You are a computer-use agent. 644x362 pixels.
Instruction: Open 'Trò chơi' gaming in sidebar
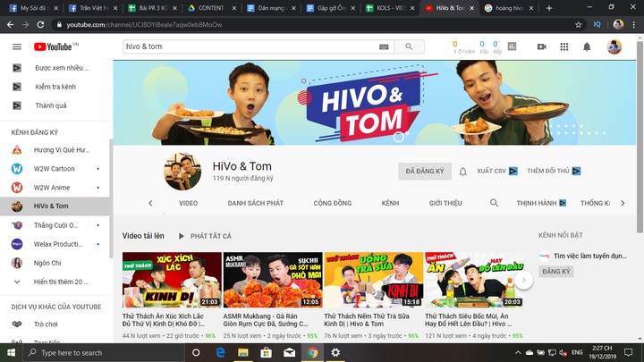pyautogui.click(x=55, y=324)
